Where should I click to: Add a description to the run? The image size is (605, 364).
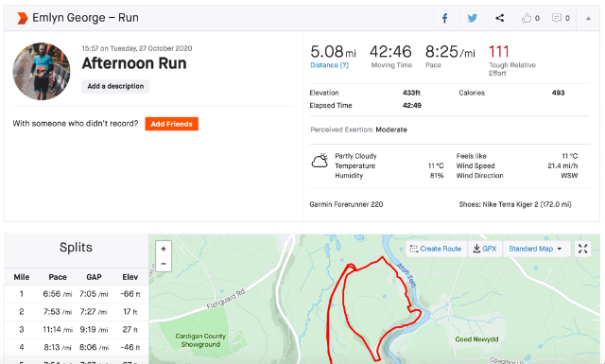click(115, 86)
